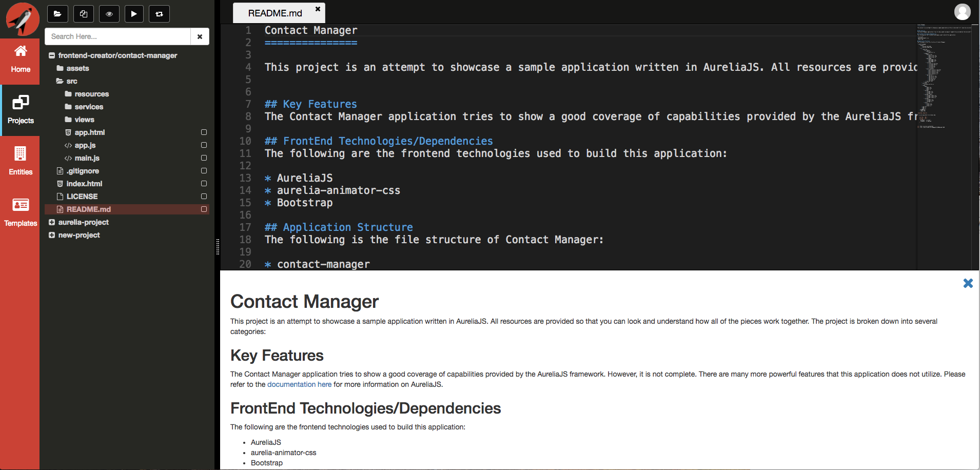The height and width of the screenshot is (470, 980).
Task: Click the rocket logo icon
Action: pyautogui.click(x=22, y=19)
